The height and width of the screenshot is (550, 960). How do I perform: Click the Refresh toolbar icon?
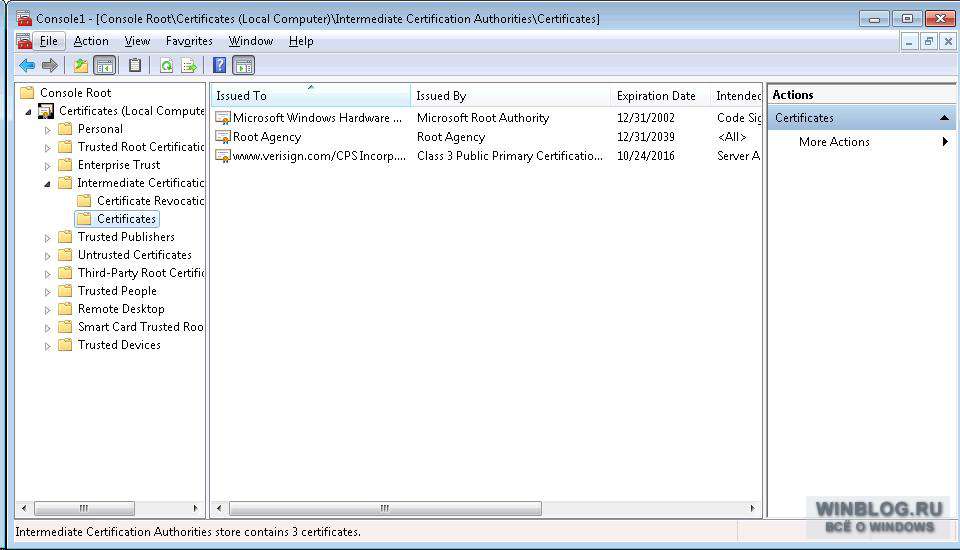point(166,65)
